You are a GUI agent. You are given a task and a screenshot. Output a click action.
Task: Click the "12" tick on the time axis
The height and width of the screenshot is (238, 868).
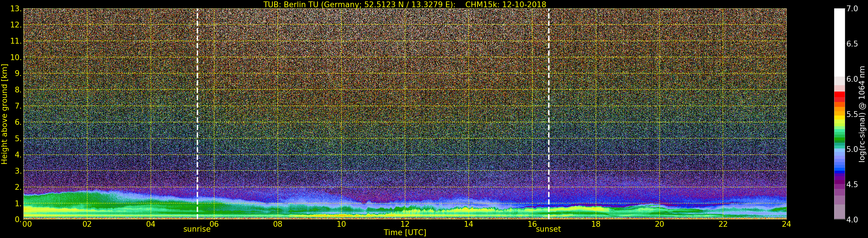(x=405, y=224)
